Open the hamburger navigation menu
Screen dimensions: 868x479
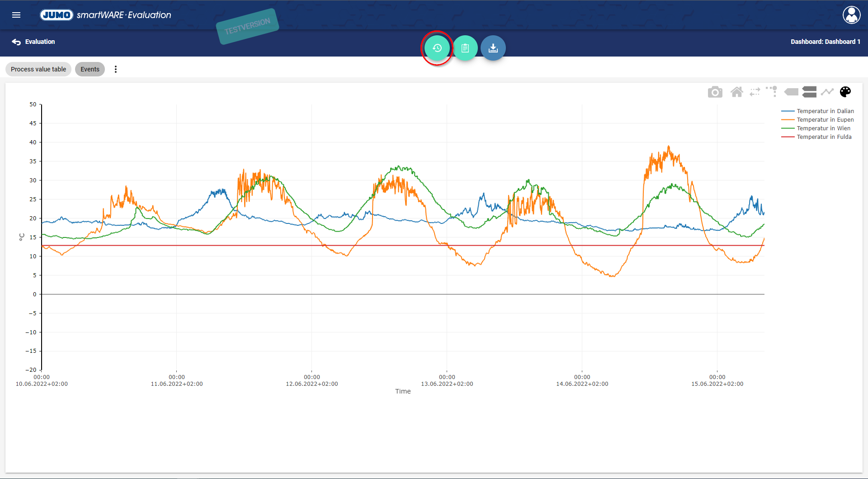click(16, 15)
